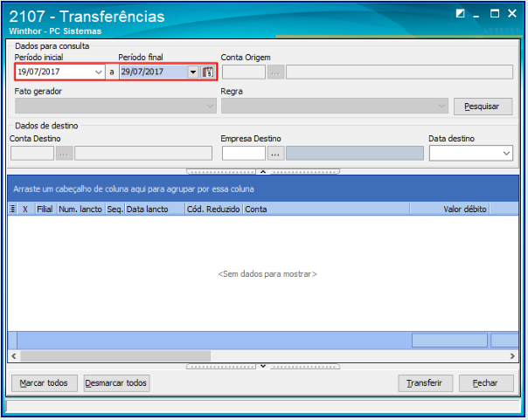This screenshot has height=420, width=528.
Task: Open the Empresa Destino lookup button
Action: click(275, 154)
